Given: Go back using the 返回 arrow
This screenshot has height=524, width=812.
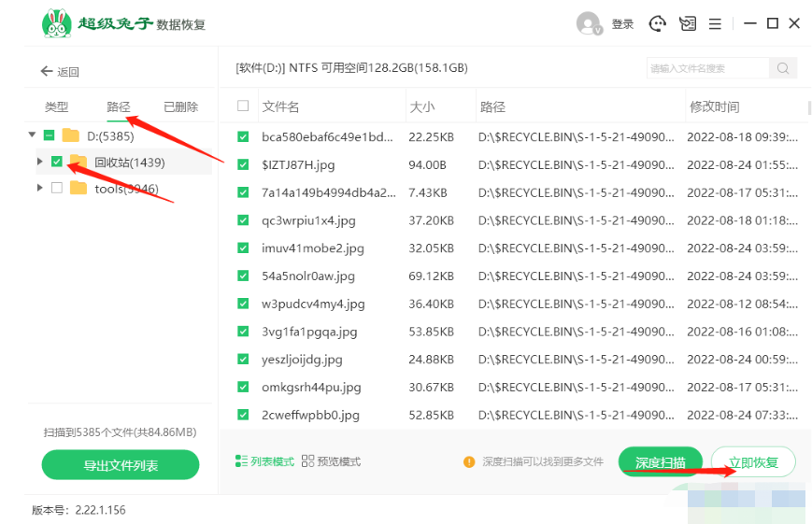Looking at the screenshot, I should point(60,72).
